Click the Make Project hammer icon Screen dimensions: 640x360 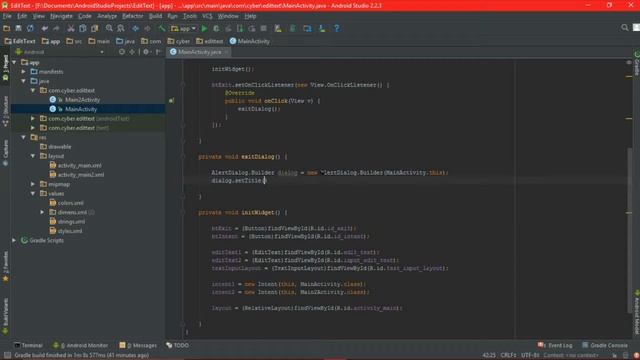tap(162, 29)
